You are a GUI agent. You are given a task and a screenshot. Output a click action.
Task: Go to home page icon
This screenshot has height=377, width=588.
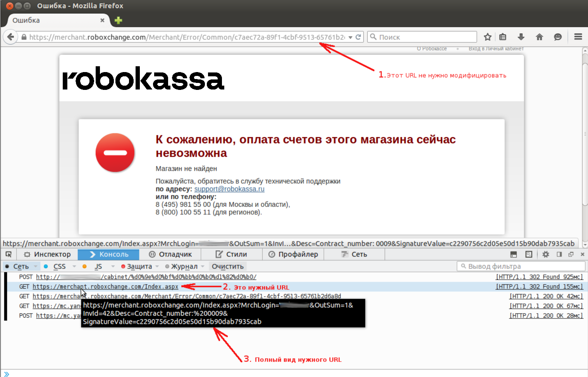pos(539,37)
